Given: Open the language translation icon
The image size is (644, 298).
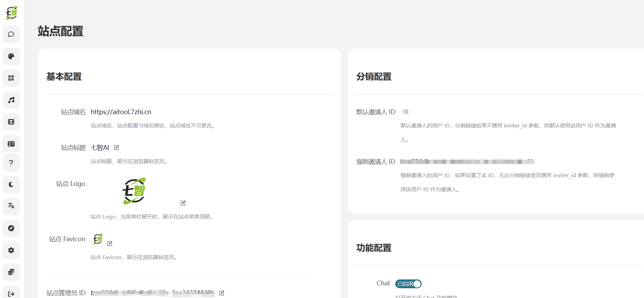Looking at the screenshot, I should [x=11, y=206].
